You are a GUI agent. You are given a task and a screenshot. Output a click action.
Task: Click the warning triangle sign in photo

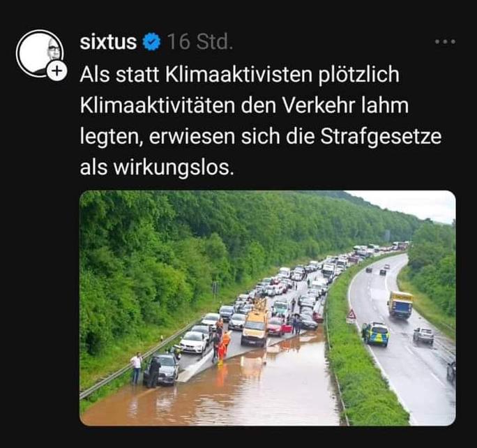[x=351, y=315]
